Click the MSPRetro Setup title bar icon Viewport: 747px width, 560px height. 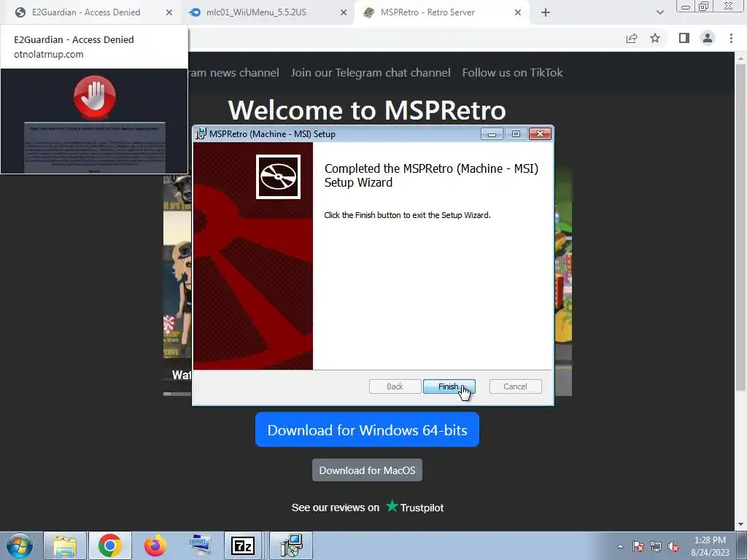(201, 134)
